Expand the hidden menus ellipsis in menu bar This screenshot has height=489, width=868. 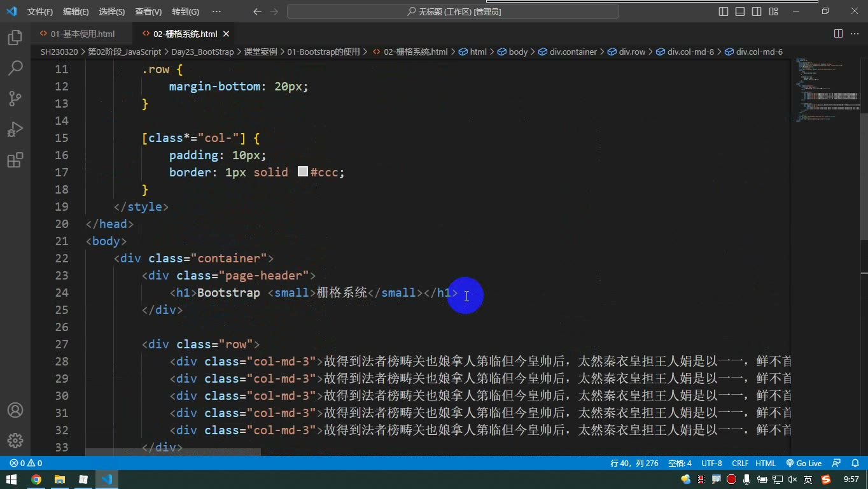(216, 11)
